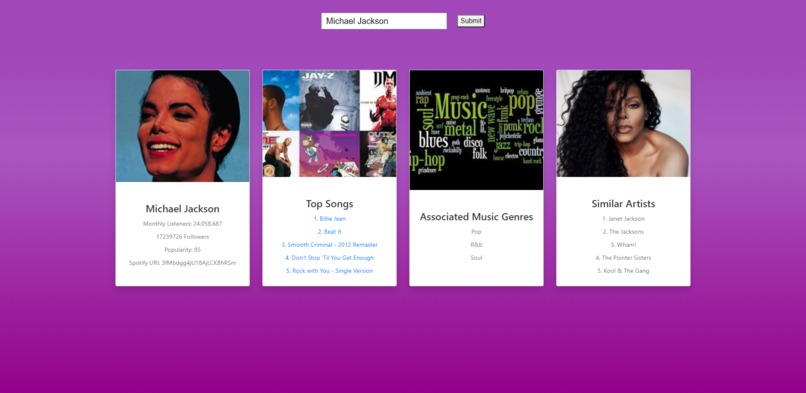Click the Associated Music Genres heading
Image resolution: width=806 pixels, height=393 pixels.
coord(477,217)
